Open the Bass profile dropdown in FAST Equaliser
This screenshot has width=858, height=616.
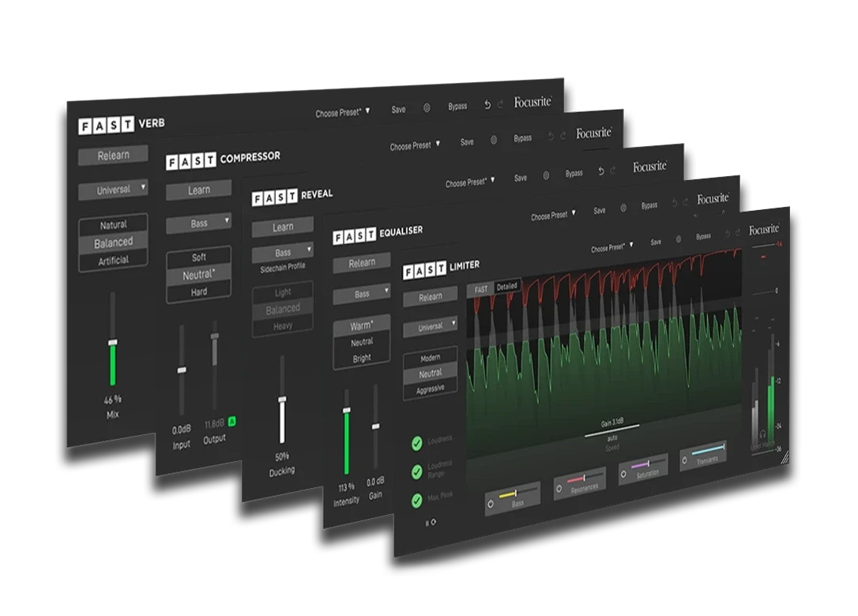point(362,295)
